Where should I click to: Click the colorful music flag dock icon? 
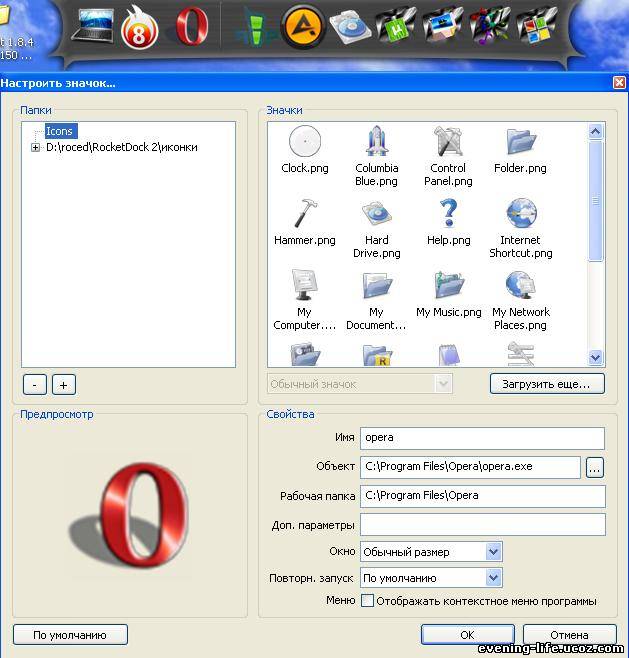489,26
